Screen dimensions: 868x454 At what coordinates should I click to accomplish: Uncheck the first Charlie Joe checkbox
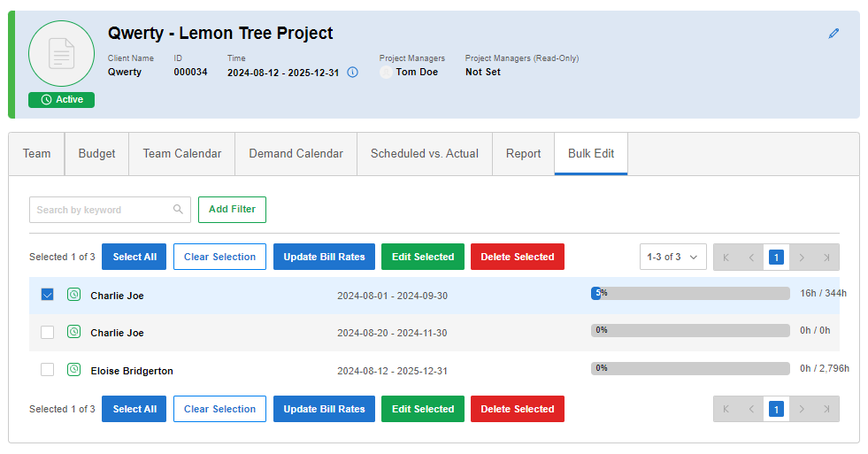tap(48, 295)
